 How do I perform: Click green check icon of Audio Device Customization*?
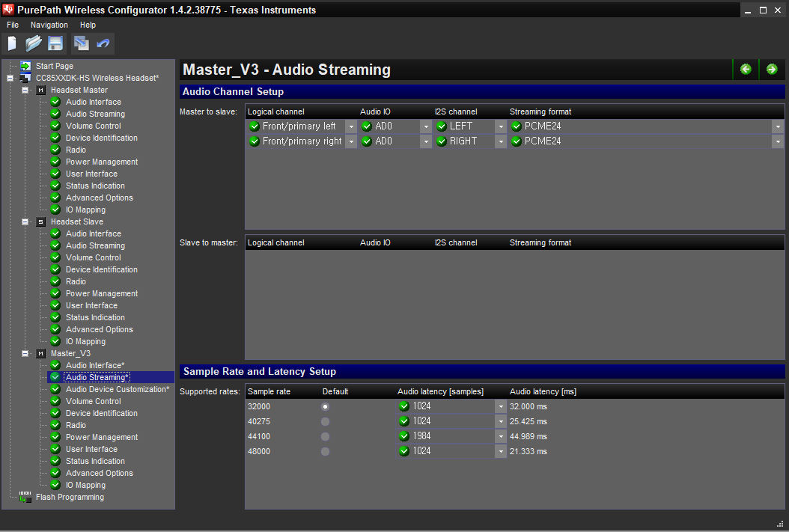point(55,389)
